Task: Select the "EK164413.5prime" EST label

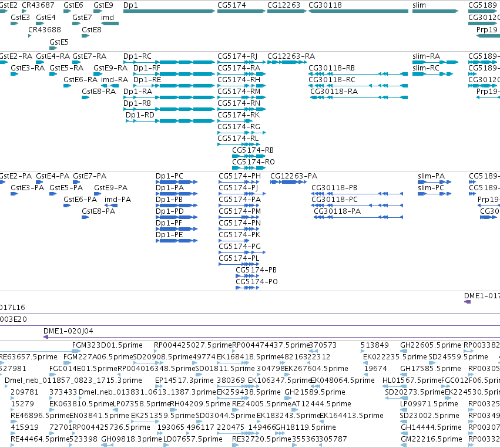Action: (351, 416)
